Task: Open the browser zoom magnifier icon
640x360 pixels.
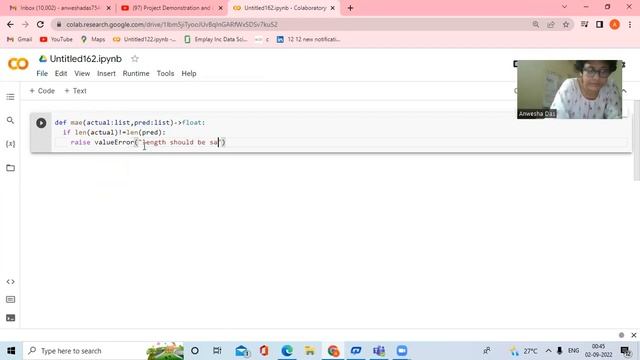Action: coord(536,24)
